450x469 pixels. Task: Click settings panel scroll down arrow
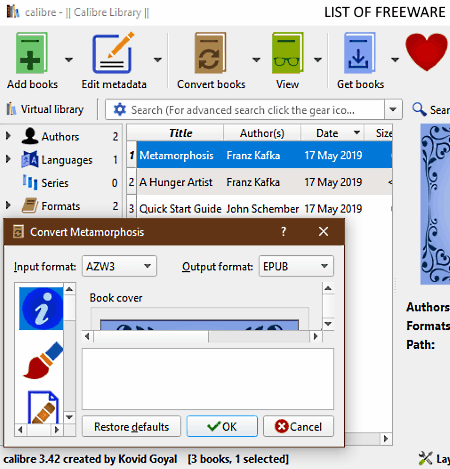(x=328, y=324)
